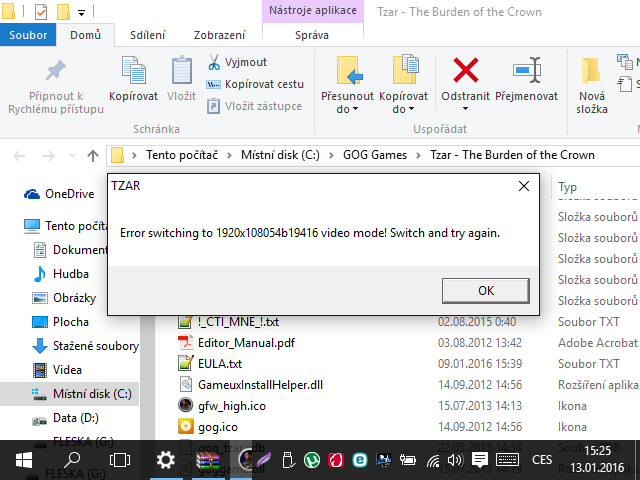
Task: Open the Soubor menu tab
Action: click(27, 35)
